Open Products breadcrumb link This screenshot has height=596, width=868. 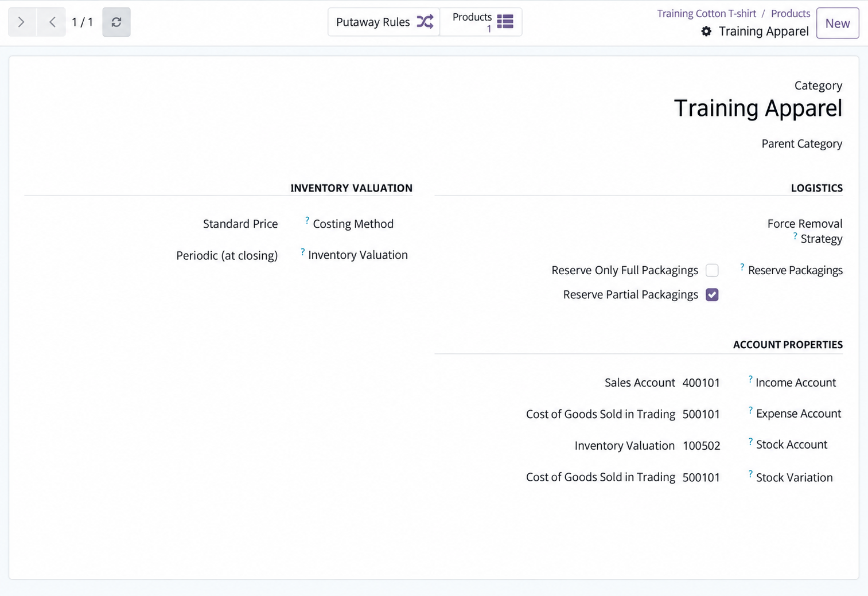[x=791, y=13]
